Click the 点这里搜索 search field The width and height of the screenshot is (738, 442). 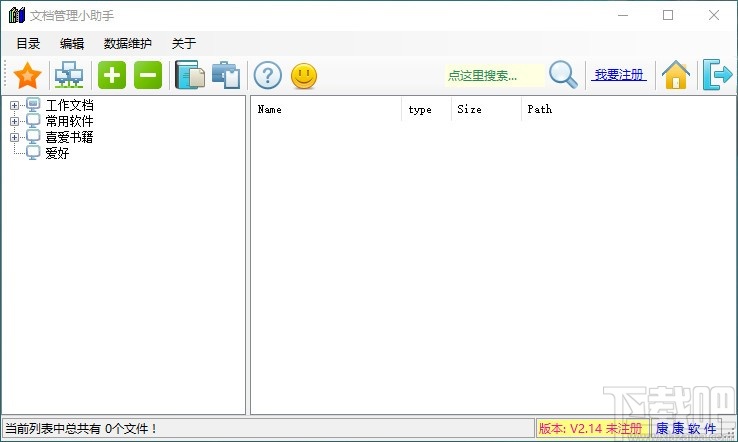point(494,75)
